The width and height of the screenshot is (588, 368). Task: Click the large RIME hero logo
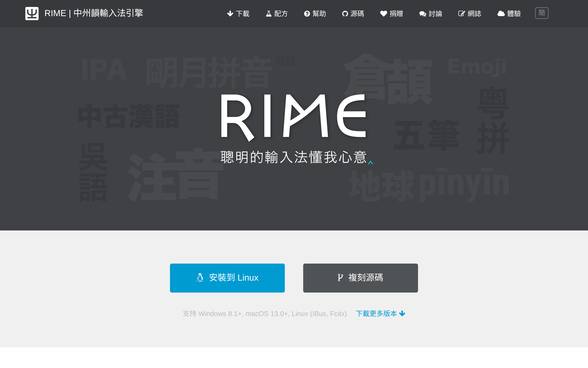click(294, 118)
